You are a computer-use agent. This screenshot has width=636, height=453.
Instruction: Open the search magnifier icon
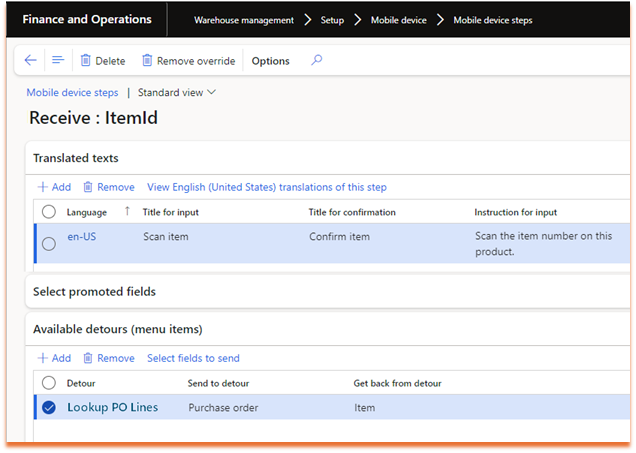click(317, 61)
